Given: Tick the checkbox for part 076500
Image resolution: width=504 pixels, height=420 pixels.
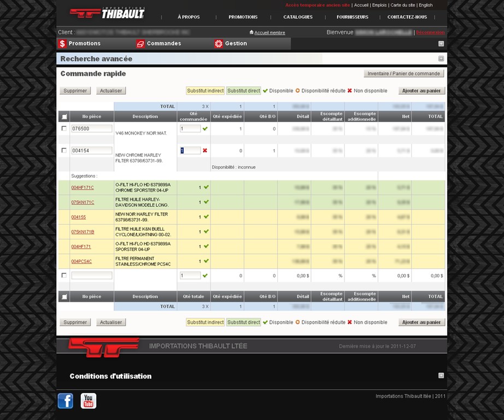Looking at the screenshot, I should [64, 129].
